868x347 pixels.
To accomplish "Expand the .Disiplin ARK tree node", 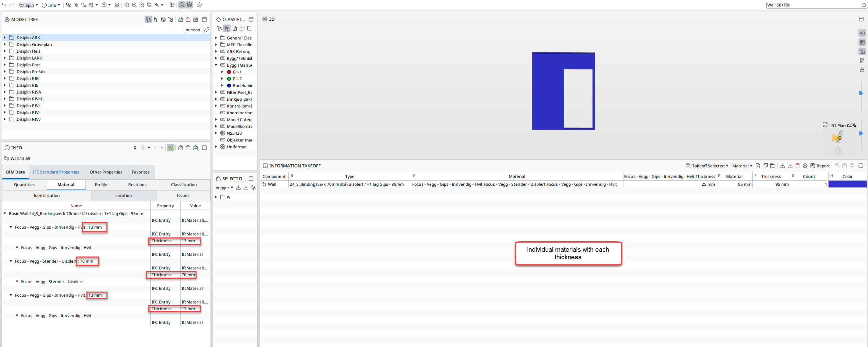I will point(5,37).
